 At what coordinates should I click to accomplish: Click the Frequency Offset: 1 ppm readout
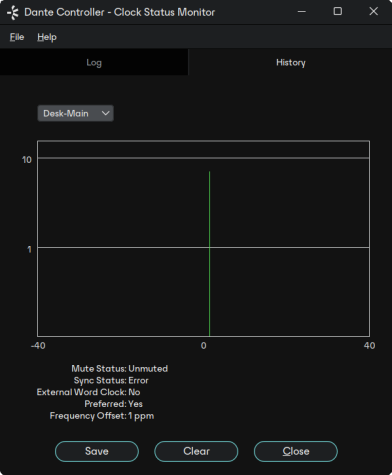[102, 416]
